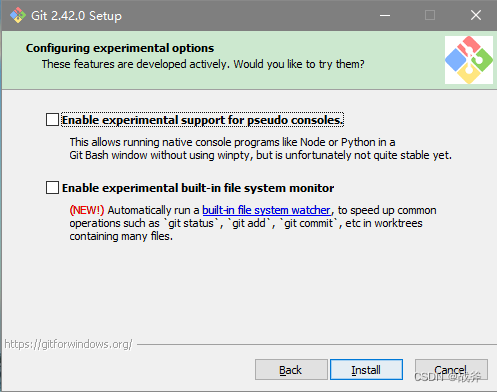
Task: Click the 'Git 2.42.0 Setup' title text
Action: (x=76, y=16)
